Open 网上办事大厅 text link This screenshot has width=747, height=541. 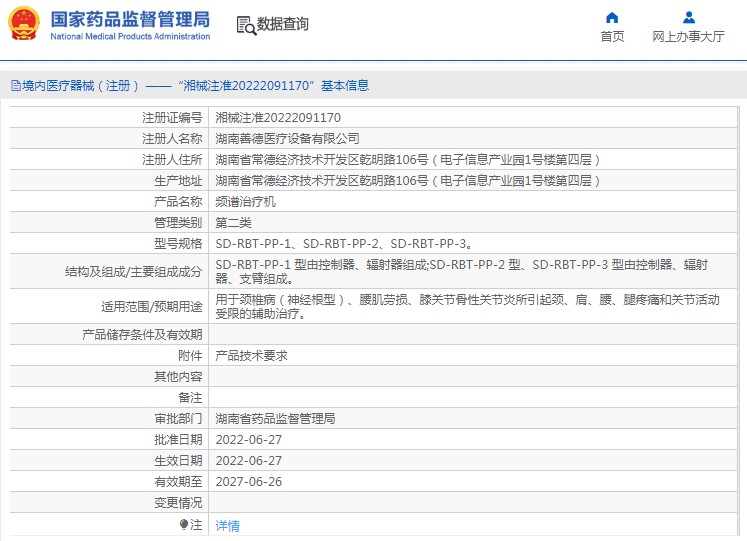click(x=688, y=37)
